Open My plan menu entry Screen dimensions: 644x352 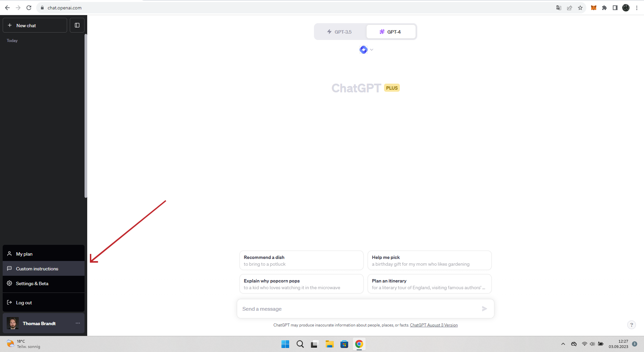tap(44, 254)
